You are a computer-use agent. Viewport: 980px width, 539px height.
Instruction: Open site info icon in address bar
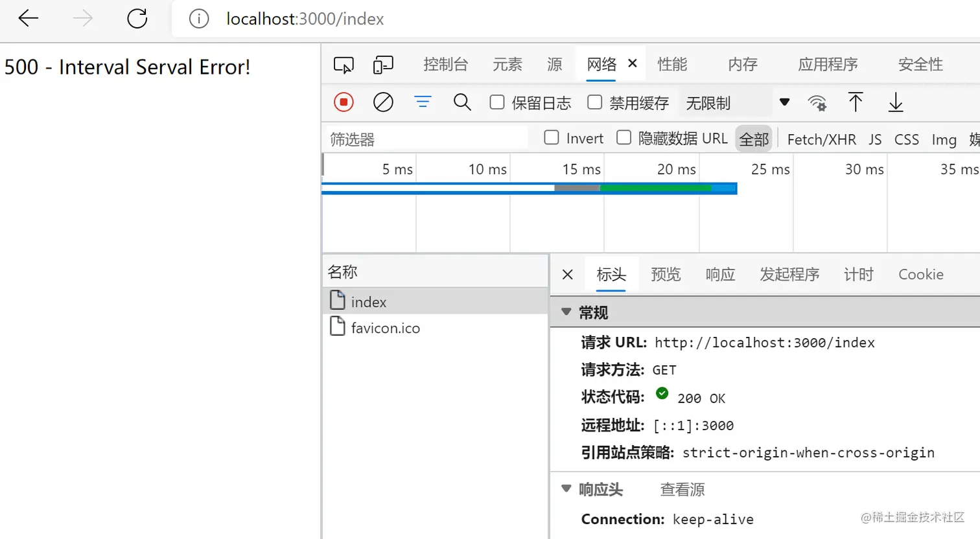coord(199,19)
